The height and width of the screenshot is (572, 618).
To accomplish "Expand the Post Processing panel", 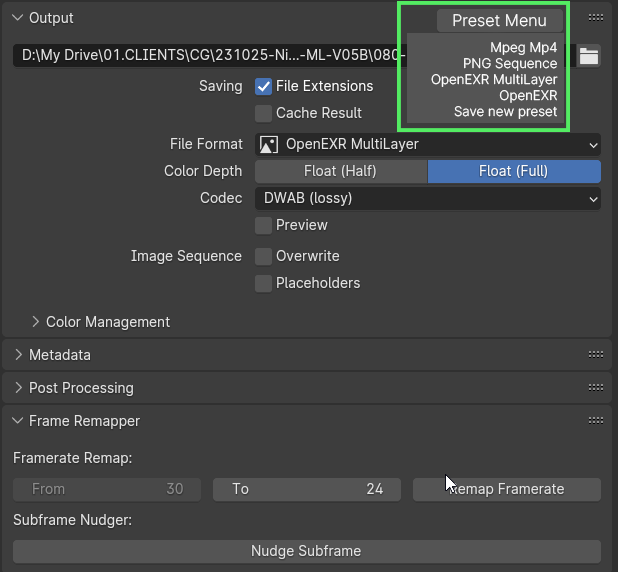I will pos(18,388).
